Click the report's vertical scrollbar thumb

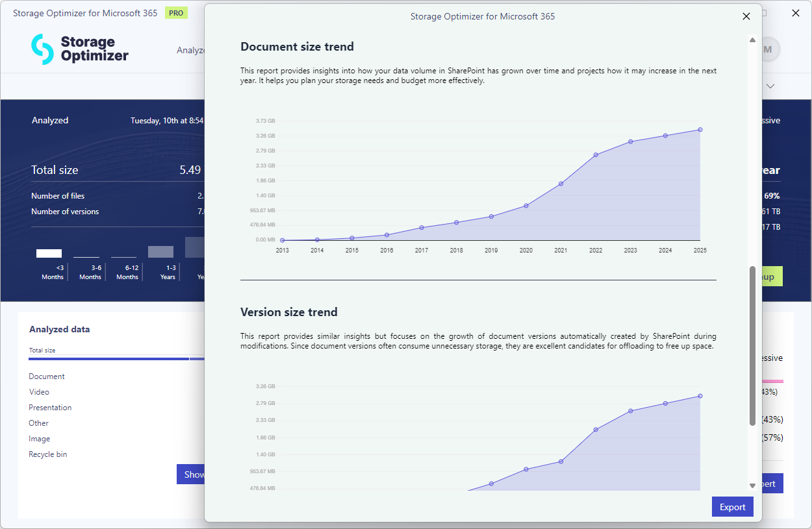(752, 344)
